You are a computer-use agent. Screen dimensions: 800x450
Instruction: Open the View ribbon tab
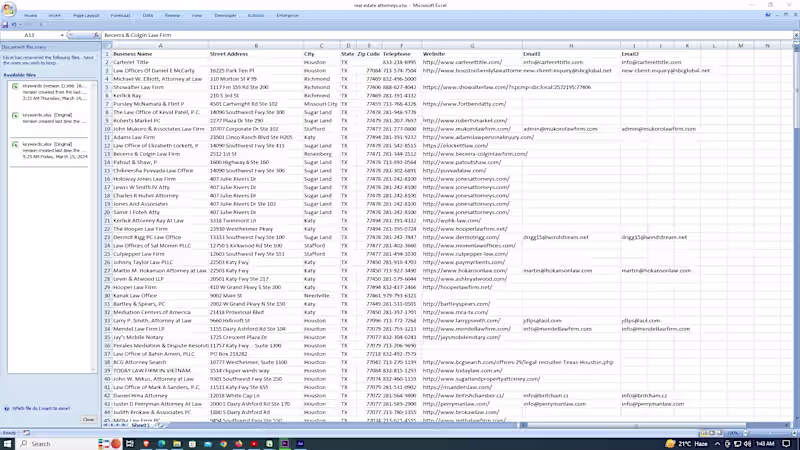point(197,15)
